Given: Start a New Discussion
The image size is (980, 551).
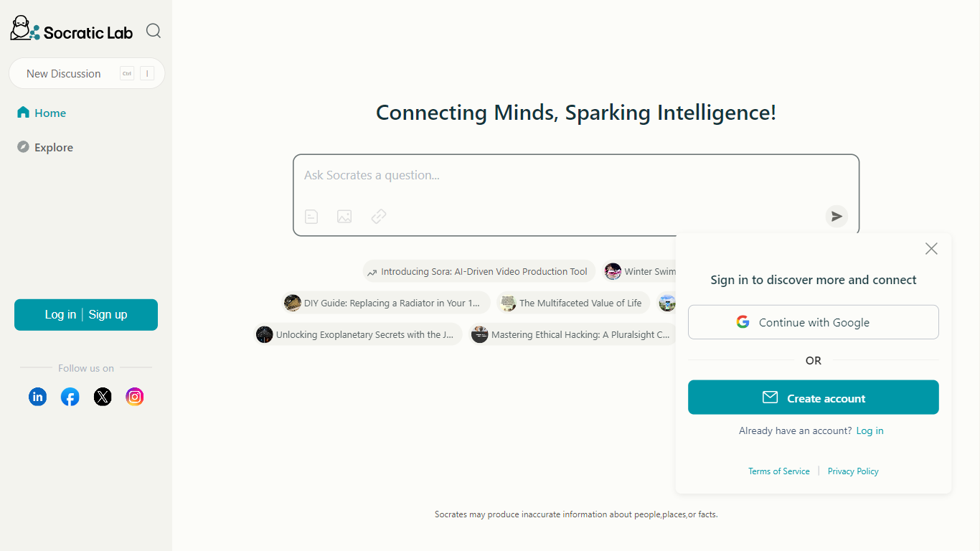Looking at the screenshot, I should (87, 73).
